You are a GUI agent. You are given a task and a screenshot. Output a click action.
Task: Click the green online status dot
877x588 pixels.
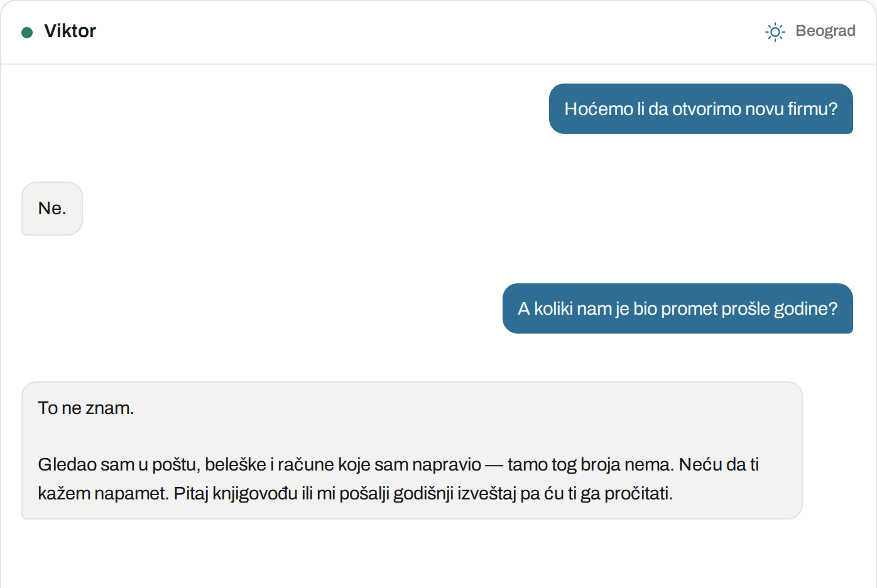click(27, 32)
